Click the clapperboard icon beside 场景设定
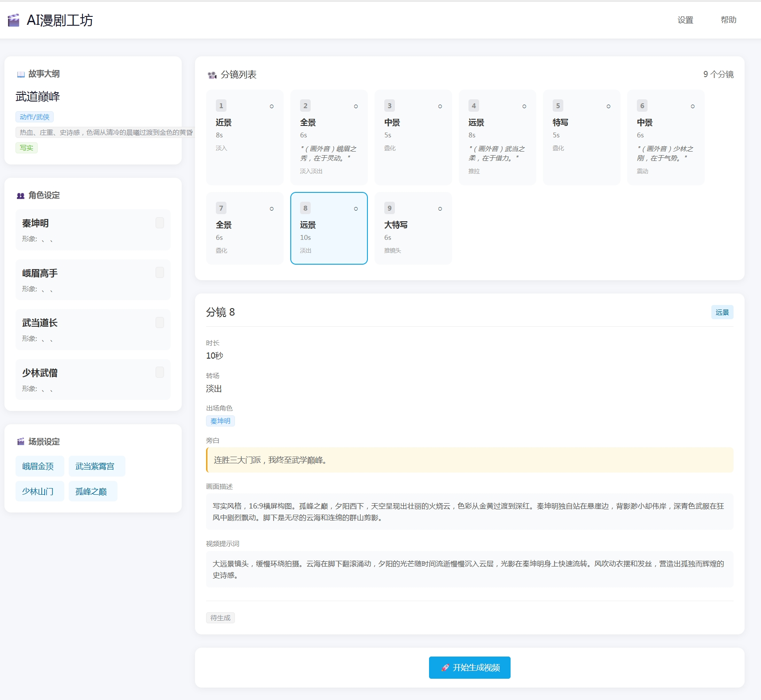This screenshot has height=700, width=761. [21, 442]
